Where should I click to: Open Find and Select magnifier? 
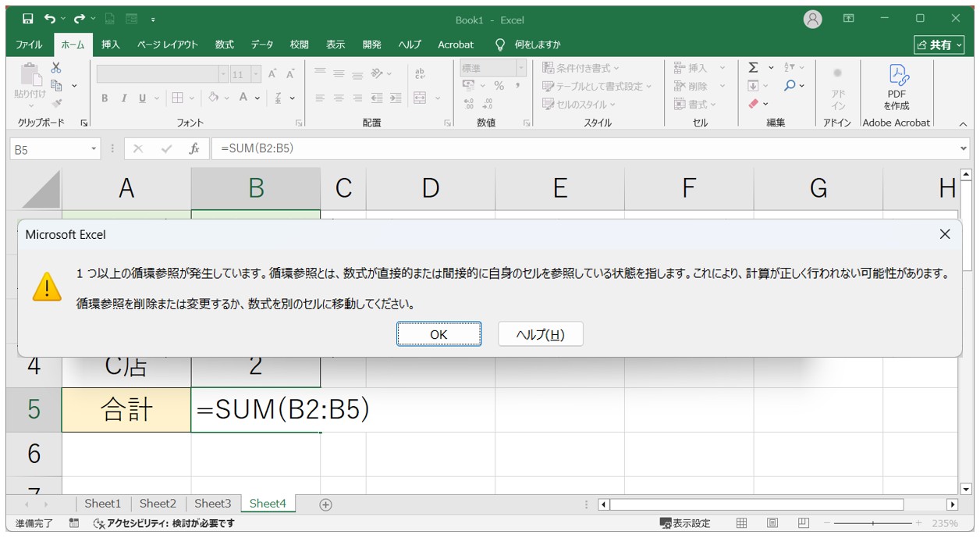pos(790,85)
